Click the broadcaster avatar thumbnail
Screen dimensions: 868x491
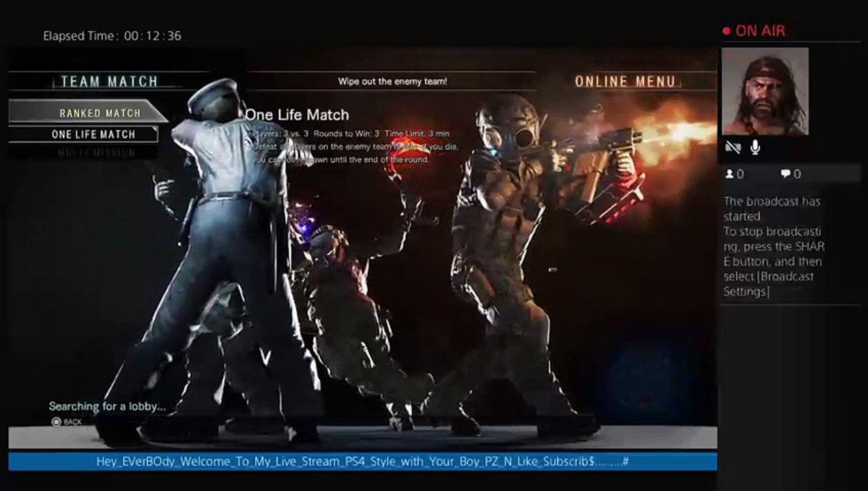(765, 91)
